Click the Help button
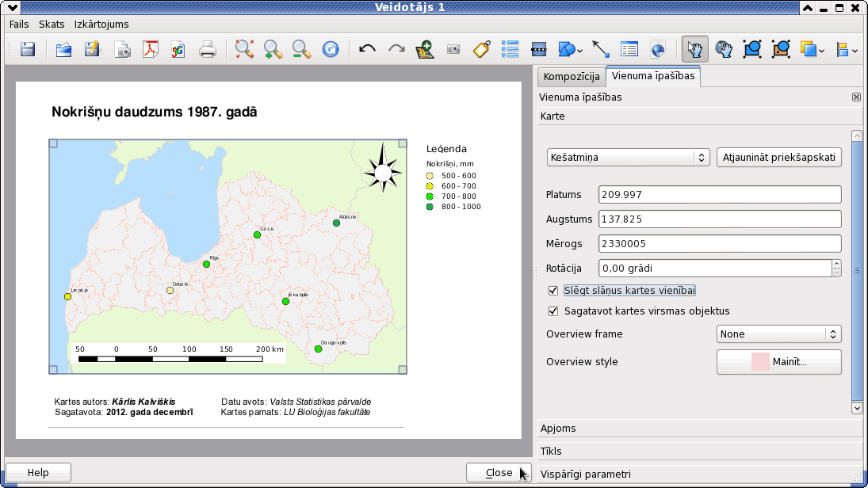 38,472
